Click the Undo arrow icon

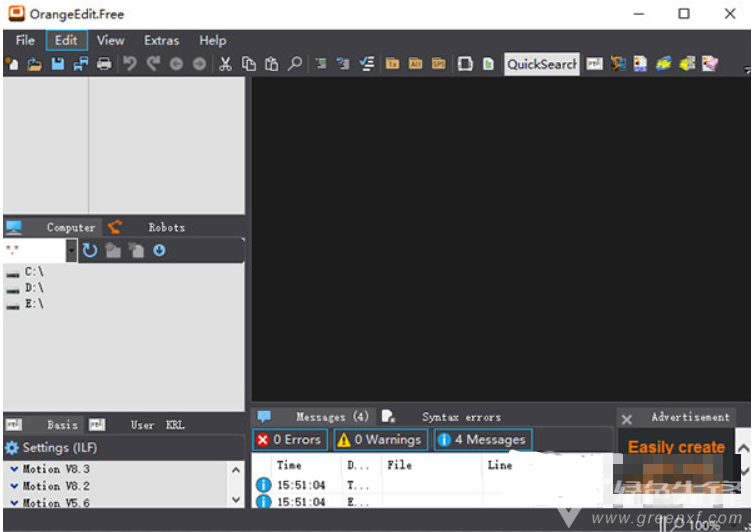click(130, 64)
